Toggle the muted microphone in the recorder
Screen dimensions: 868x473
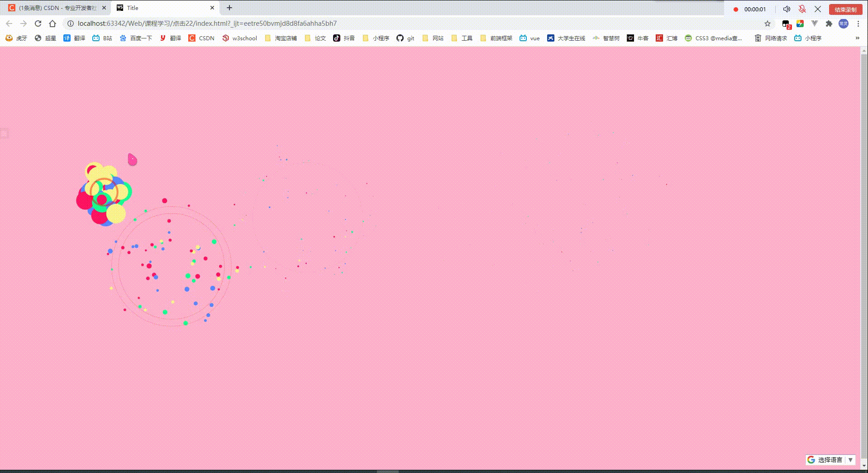pyautogui.click(x=802, y=9)
